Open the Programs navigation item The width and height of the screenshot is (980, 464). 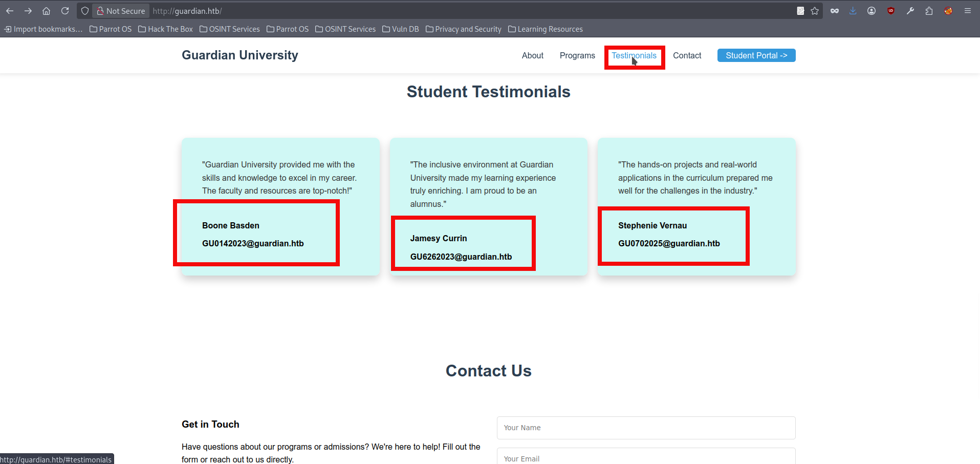pyautogui.click(x=577, y=55)
